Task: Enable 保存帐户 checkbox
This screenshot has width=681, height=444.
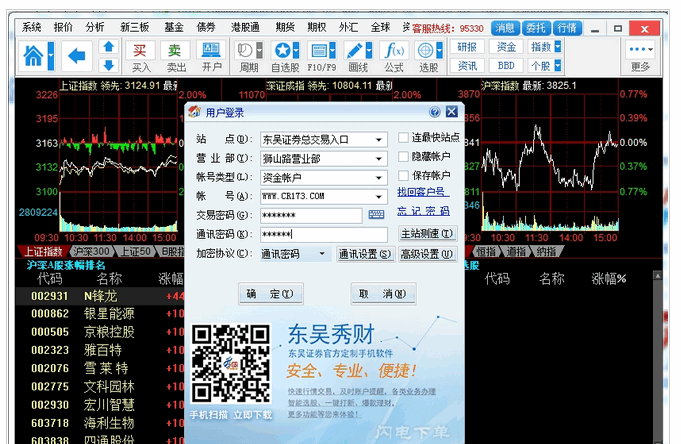Action: click(403, 176)
